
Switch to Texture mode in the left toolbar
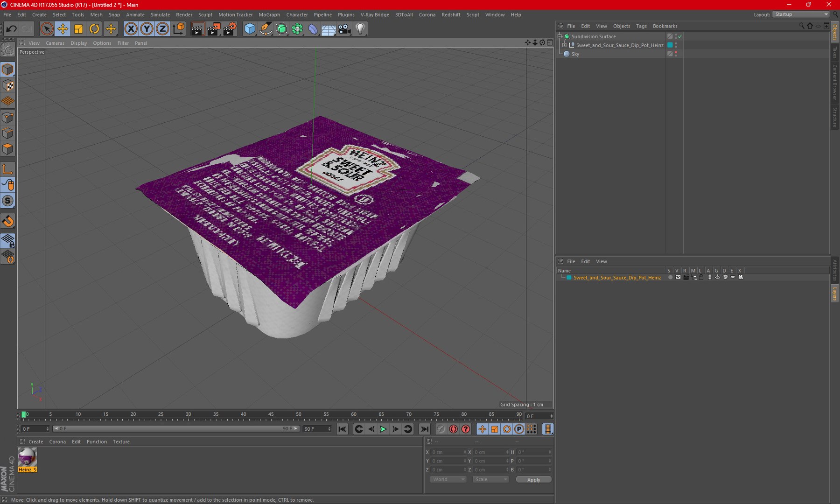(8, 86)
